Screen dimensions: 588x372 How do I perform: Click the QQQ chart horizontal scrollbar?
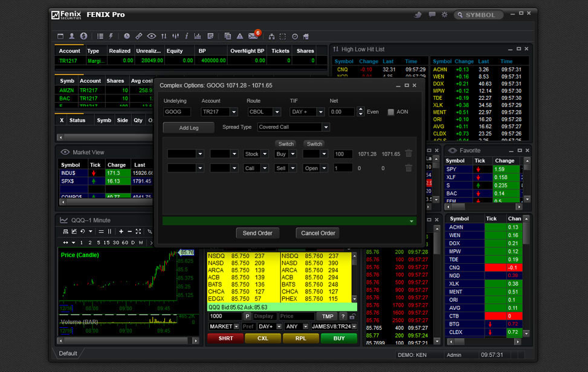click(x=128, y=341)
